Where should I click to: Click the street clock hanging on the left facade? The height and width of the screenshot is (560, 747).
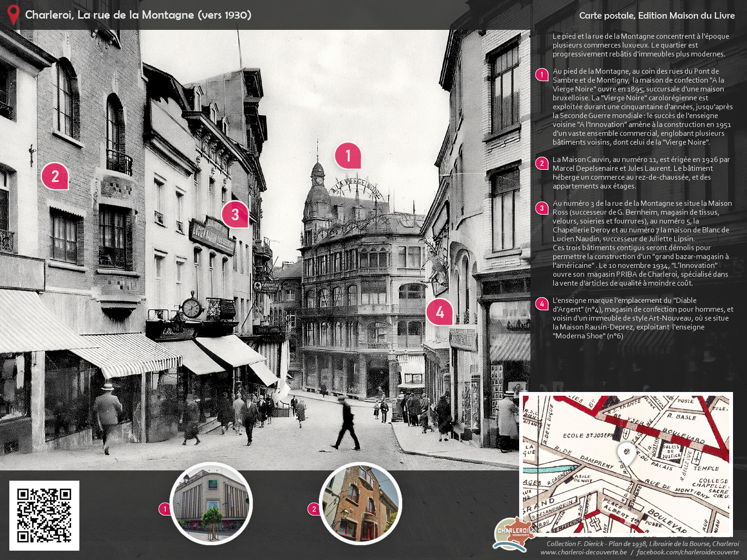click(x=191, y=308)
